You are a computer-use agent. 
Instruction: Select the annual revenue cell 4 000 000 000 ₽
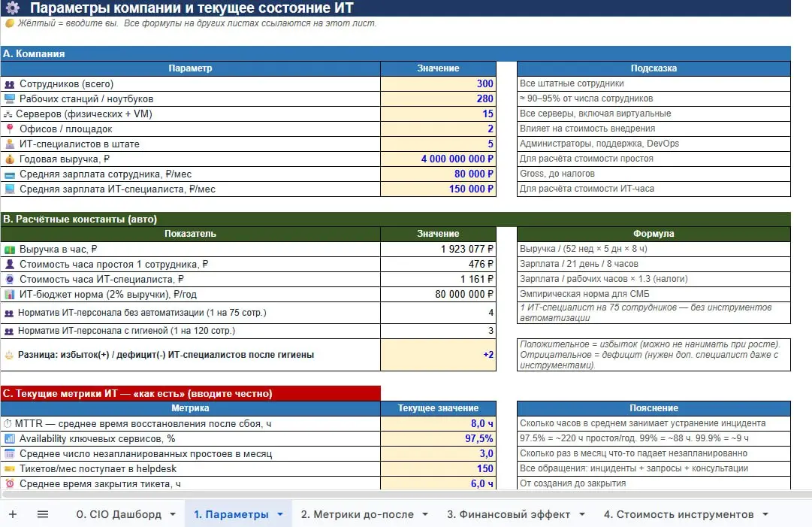coord(438,159)
